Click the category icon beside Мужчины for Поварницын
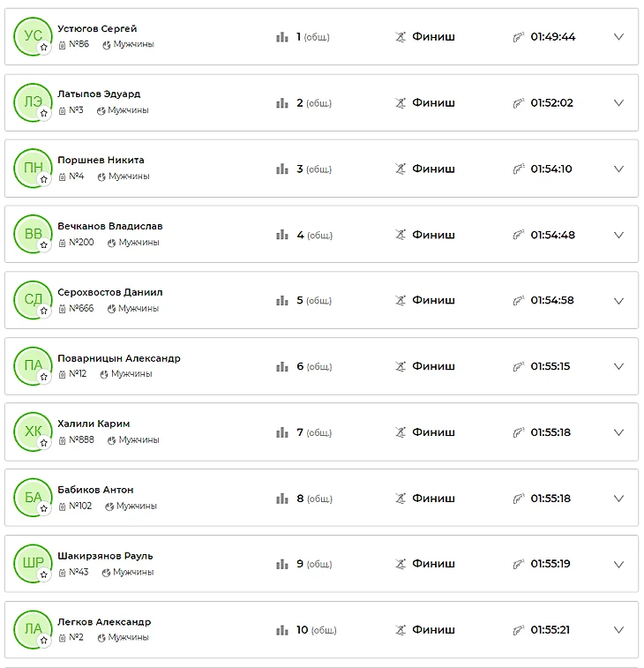Viewport: 644px width, 668px height. [x=104, y=374]
